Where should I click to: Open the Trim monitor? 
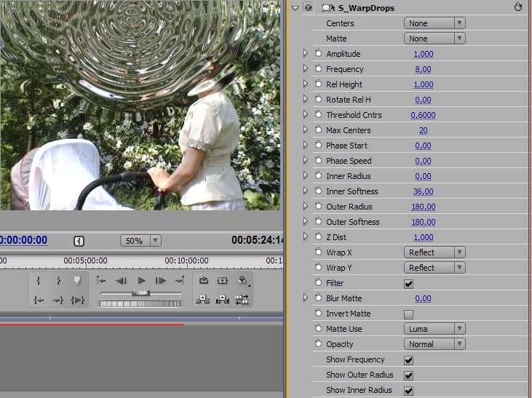[242, 300]
